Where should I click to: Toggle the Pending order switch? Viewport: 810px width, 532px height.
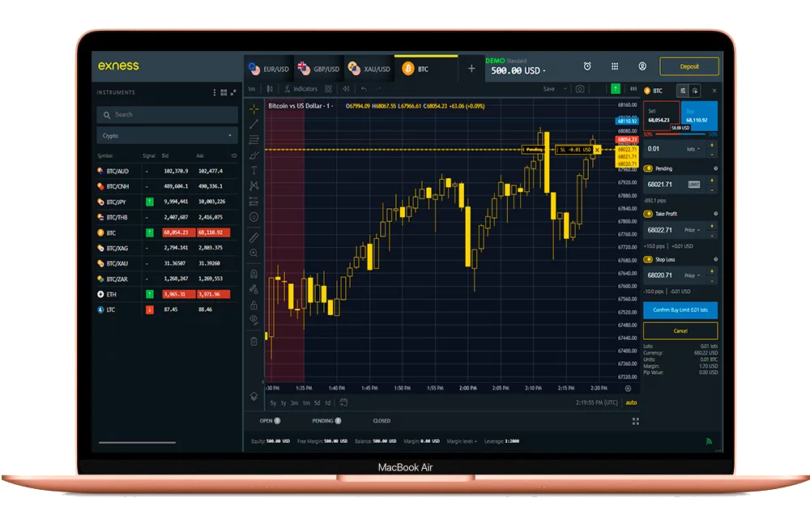click(649, 168)
